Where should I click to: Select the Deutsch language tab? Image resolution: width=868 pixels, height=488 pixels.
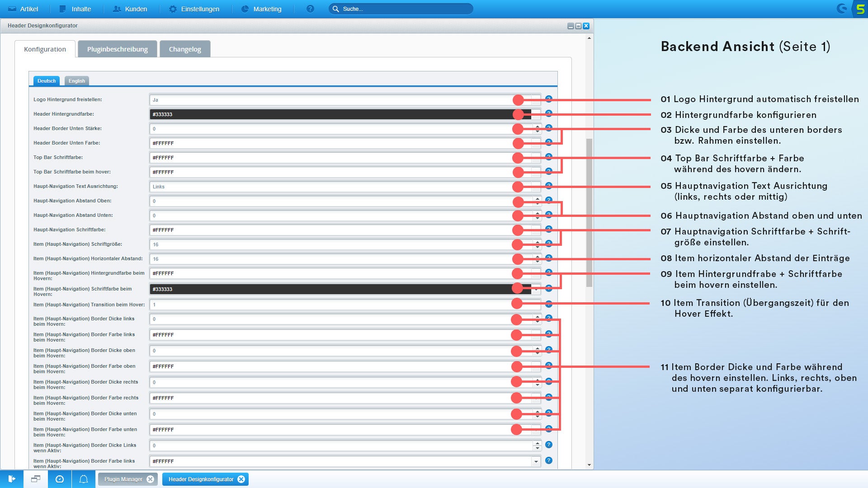coord(47,81)
